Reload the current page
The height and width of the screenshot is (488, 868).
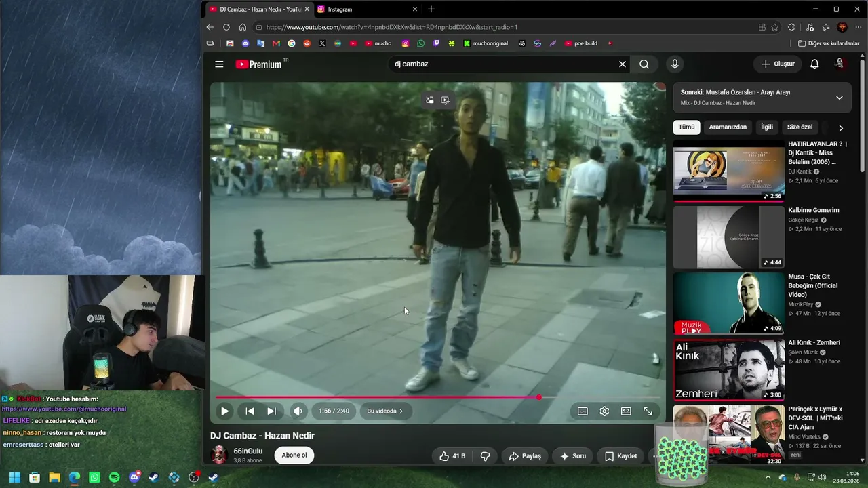coord(226,27)
